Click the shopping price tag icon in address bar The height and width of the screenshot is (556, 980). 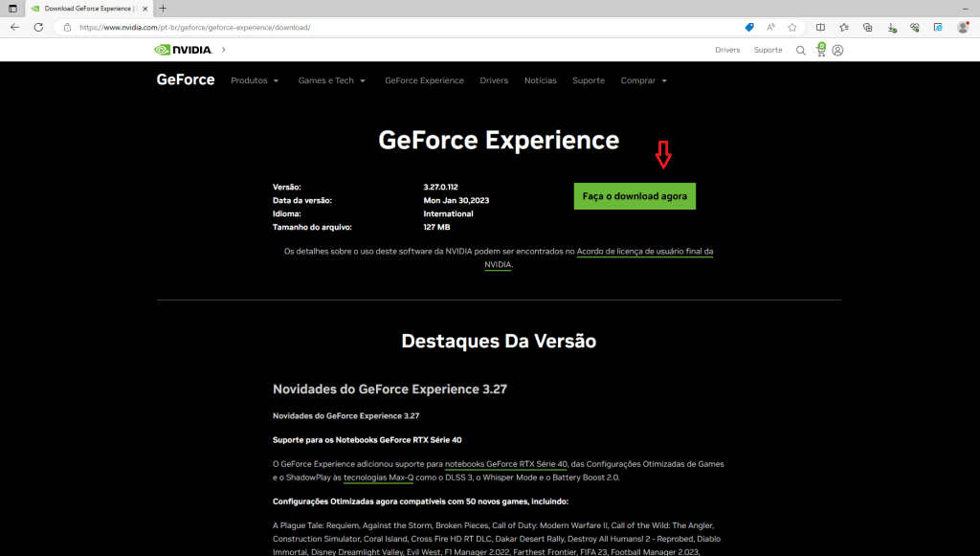tap(749, 27)
